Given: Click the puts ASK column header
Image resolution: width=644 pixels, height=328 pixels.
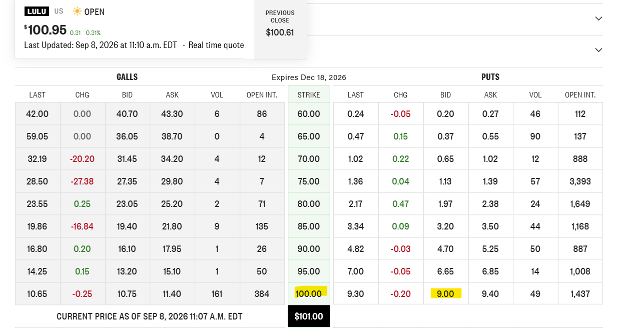Looking at the screenshot, I should tap(490, 95).
